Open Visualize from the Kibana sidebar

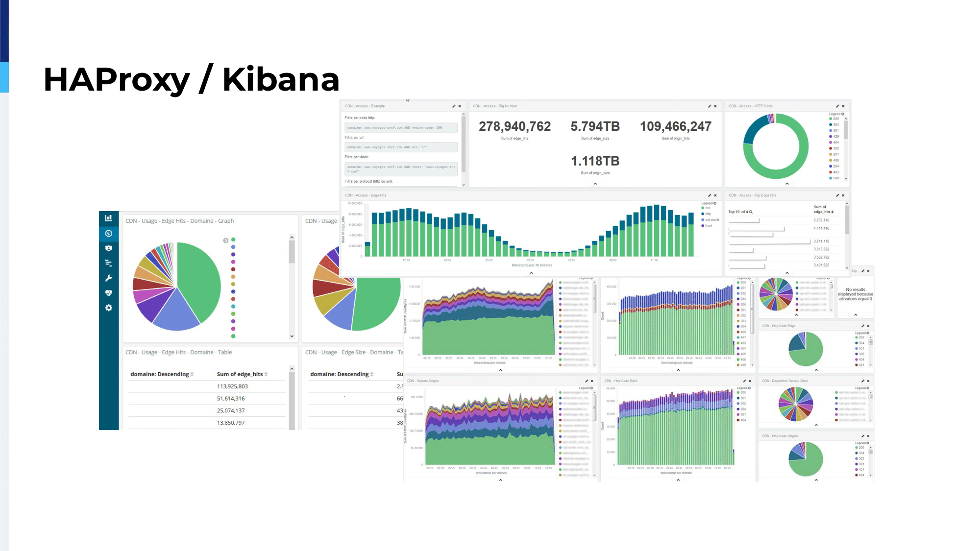[109, 218]
